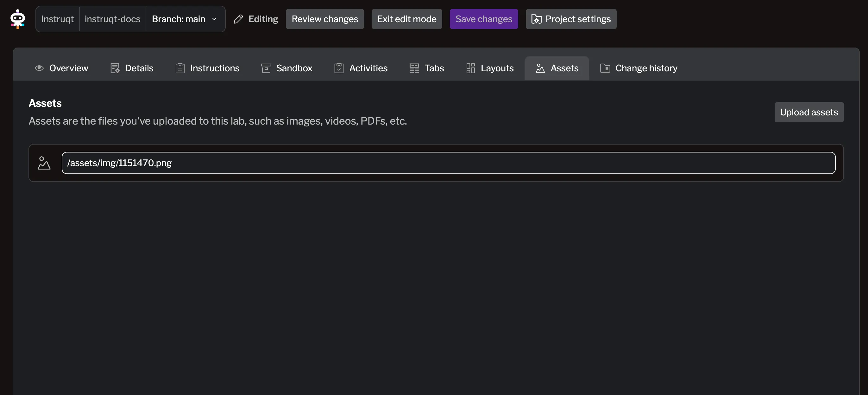Click the Details tab gear-document icon

tap(115, 68)
